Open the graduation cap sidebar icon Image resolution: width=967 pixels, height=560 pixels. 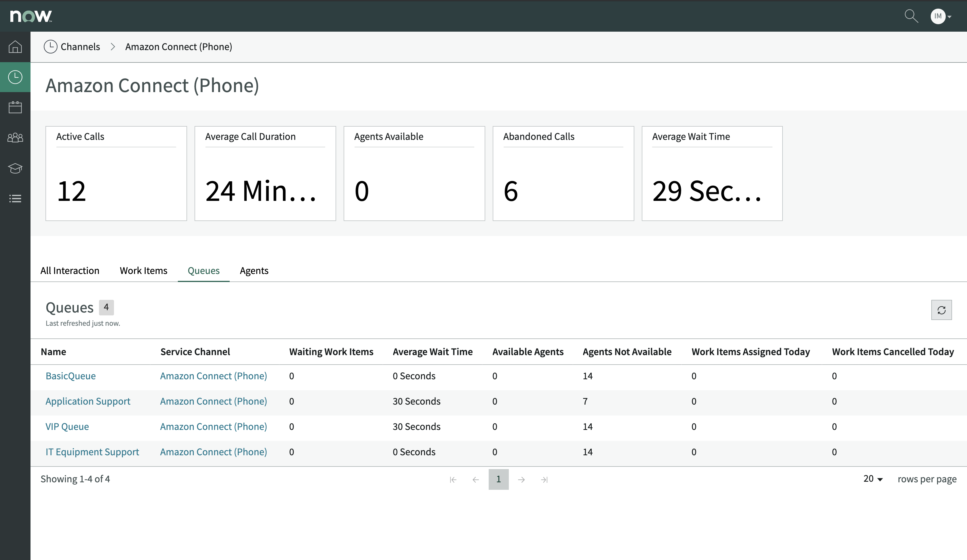(15, 168)
